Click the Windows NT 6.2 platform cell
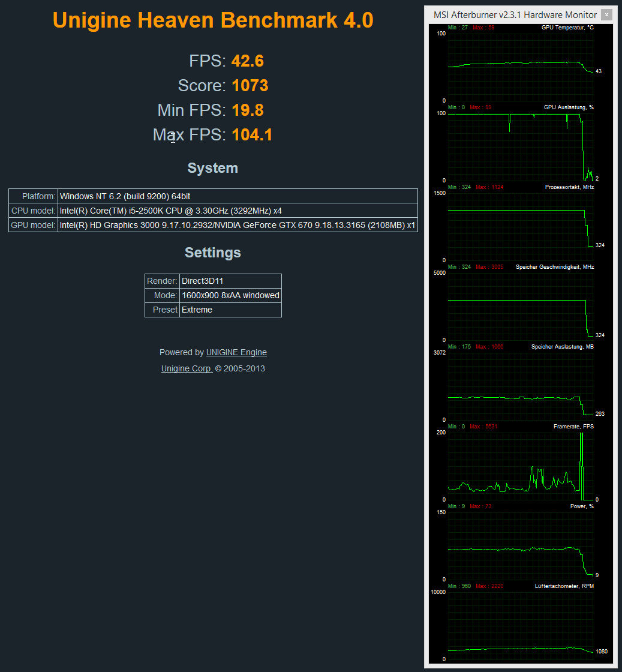Image resolution: width=622 pixels, height=672 pixels. tap(238, 196)
